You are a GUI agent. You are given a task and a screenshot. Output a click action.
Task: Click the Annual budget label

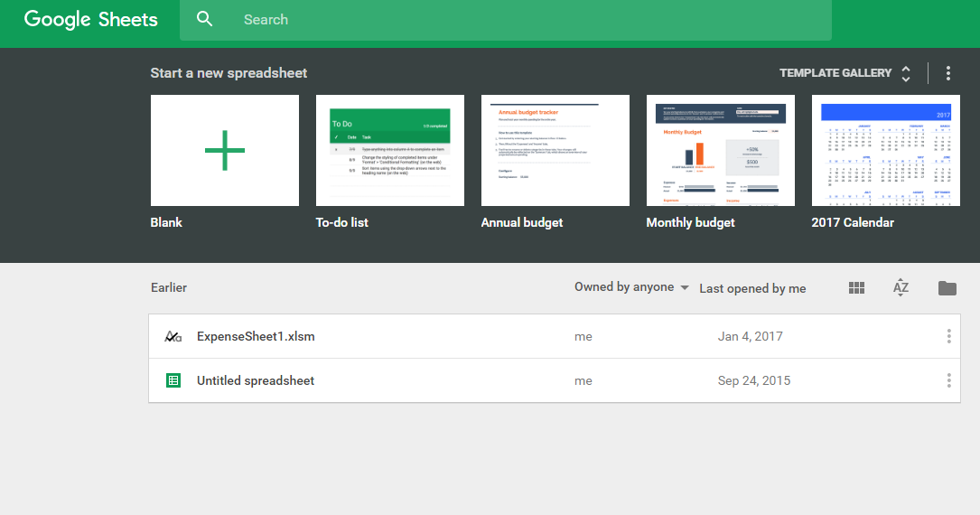click(x=522, y=223)
